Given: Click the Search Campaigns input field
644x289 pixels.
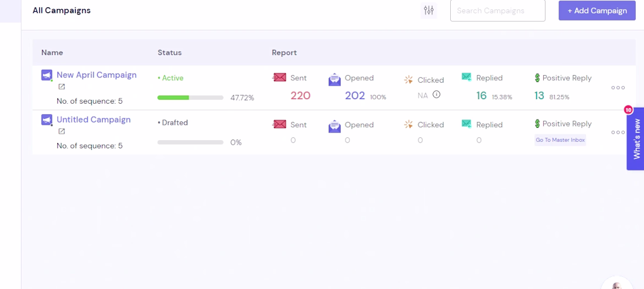Looking at the screenshot, I should (x=497, y=11).
